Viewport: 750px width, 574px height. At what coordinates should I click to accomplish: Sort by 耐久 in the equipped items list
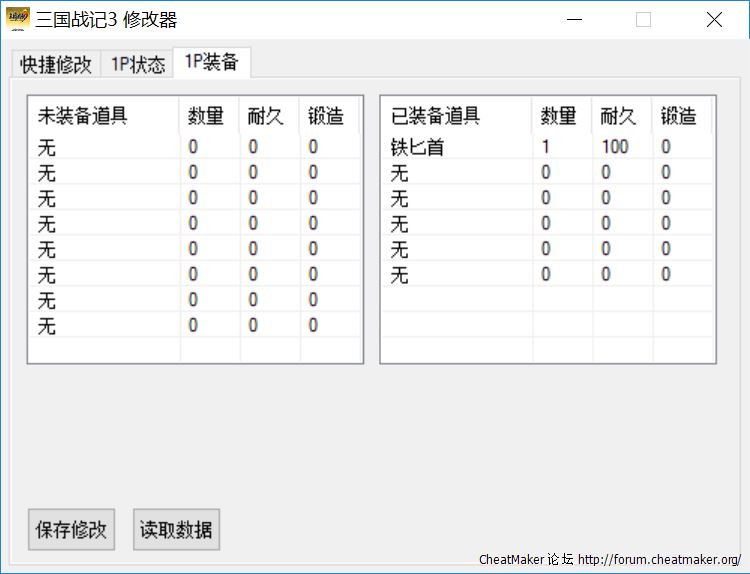click(x=619, y=116)
